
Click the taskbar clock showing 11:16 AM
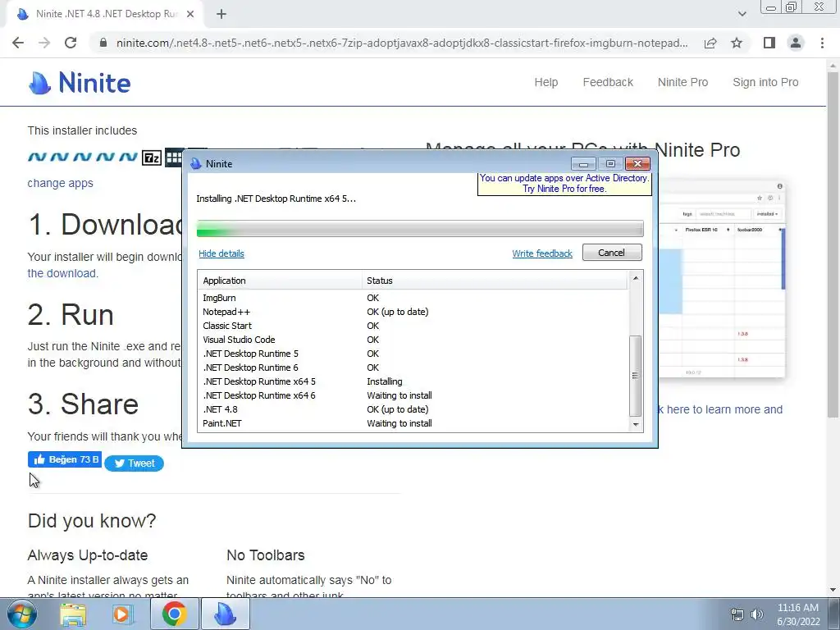(x=798, y=614)
